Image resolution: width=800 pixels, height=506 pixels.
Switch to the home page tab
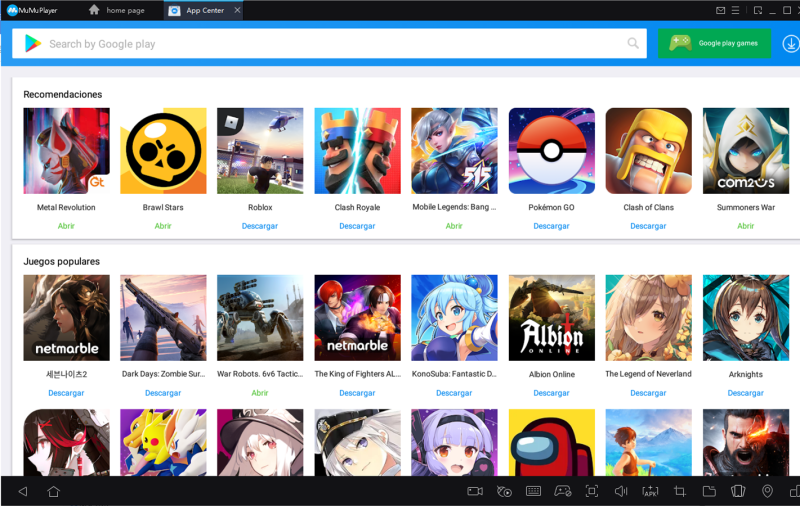tap(116, 10)
